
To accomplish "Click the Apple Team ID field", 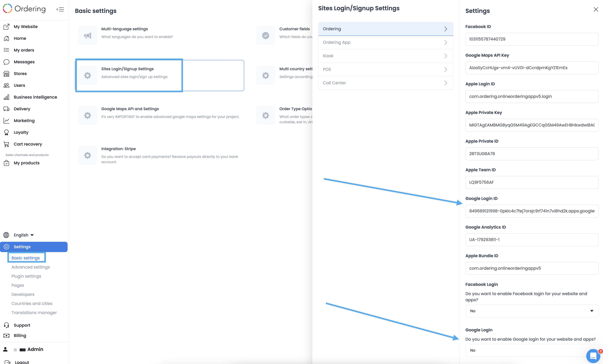I will click(532, 182).
